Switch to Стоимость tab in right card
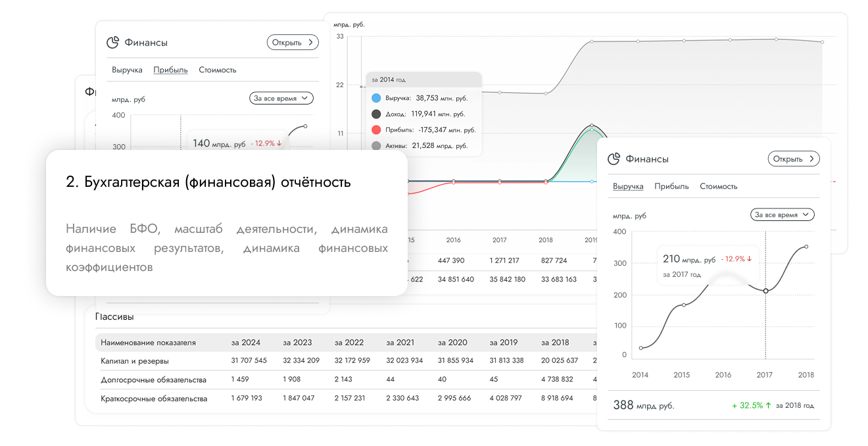 718,186
